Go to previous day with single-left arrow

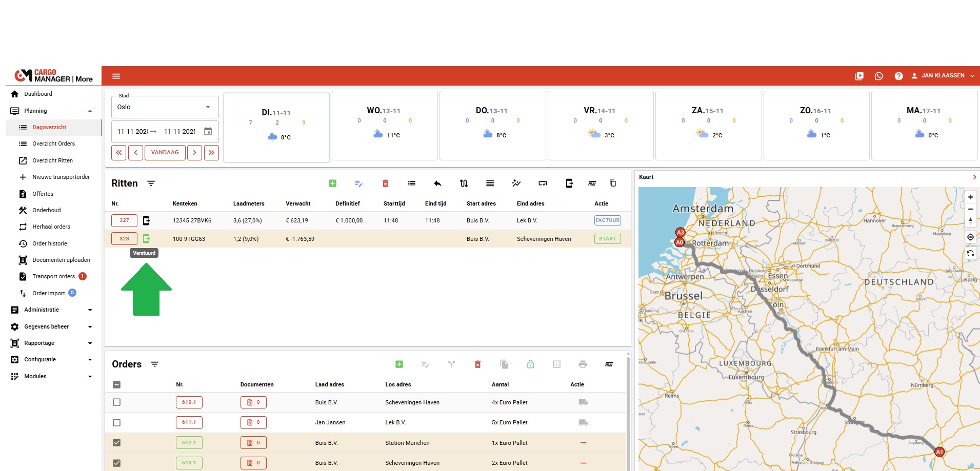tap(135, 153)
